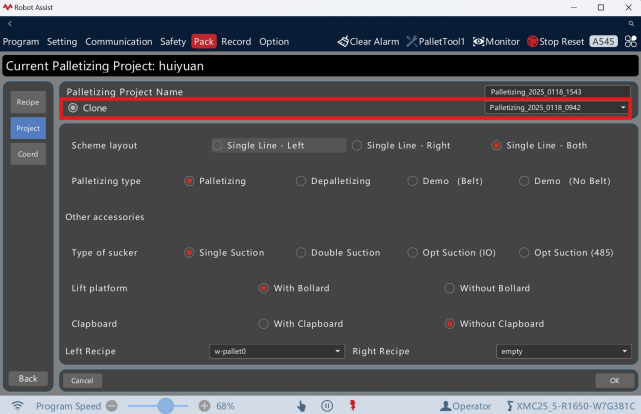Click the back chevron at top left
Image resolution: width=641 pixels, height=414 pixels.
click(10, 24)
